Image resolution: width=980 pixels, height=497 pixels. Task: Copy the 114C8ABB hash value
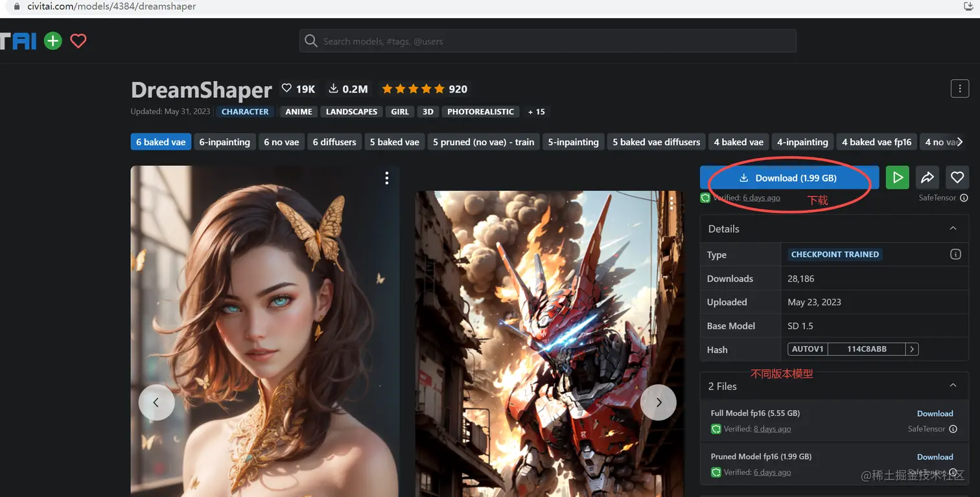[867, 349]
